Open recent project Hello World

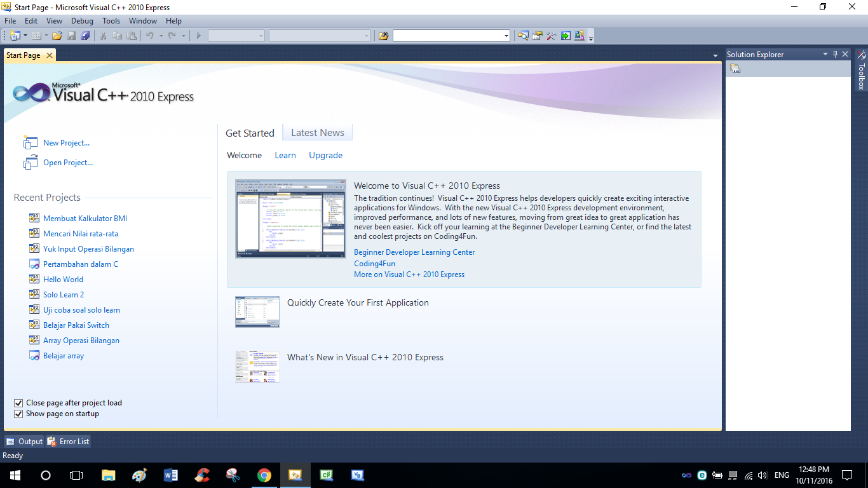click(x=63, y=280)
